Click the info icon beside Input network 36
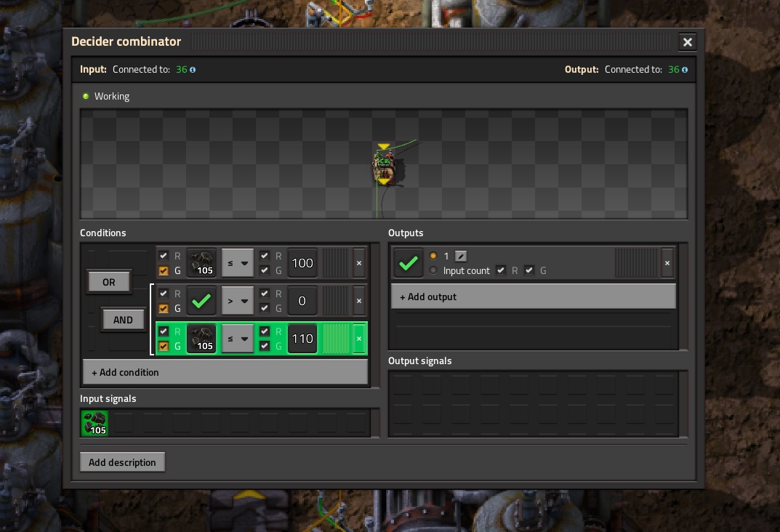Image resolution: width=780 pixels, height=532 pixels. [193, 70]
